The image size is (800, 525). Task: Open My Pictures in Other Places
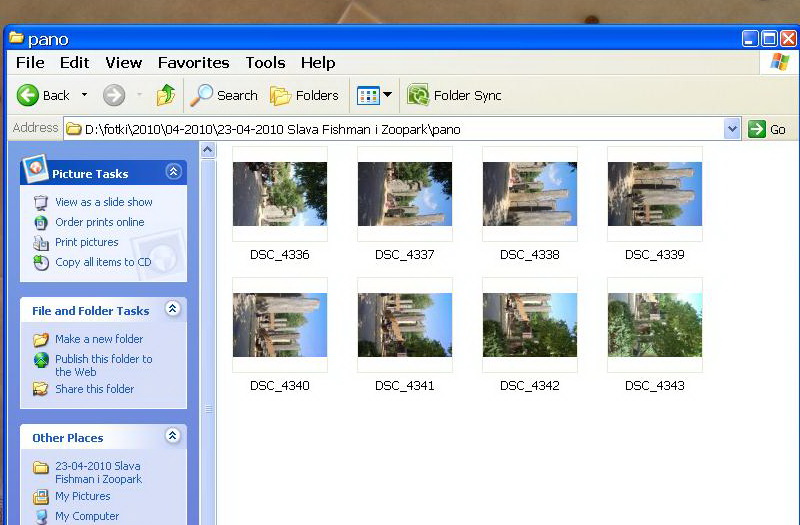pyautogui.click(x=83, y=496)
